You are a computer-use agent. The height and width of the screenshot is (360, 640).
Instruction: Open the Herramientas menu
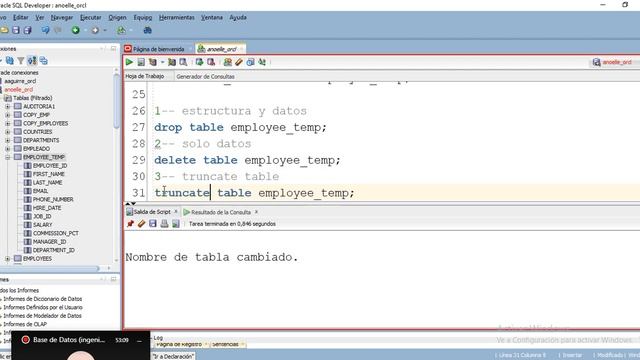(x=177, y=18)
